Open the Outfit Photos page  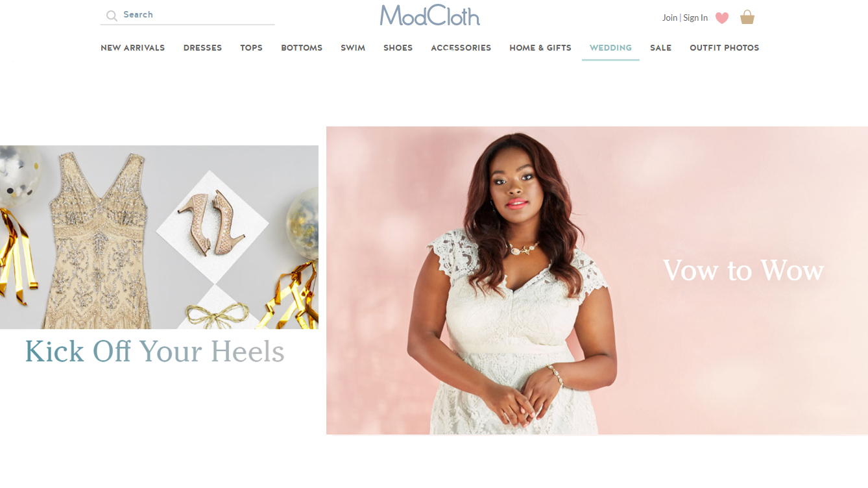coord(724,48)
